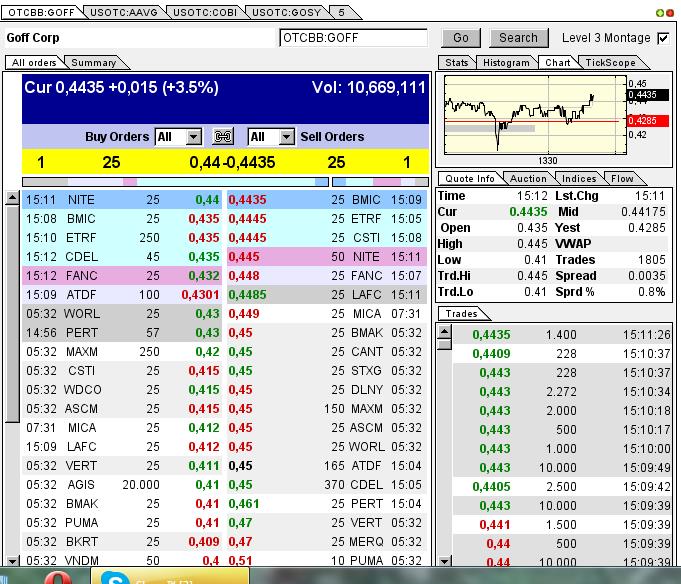Click the green circle icon at top right
Screen dimensions: 681x584
coord(660,13)
